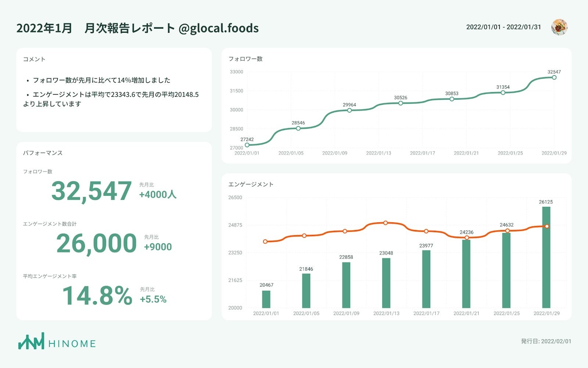Click the HINOME logo icon
Viewport: 588px width, 368px height.
tap(31, 341)
